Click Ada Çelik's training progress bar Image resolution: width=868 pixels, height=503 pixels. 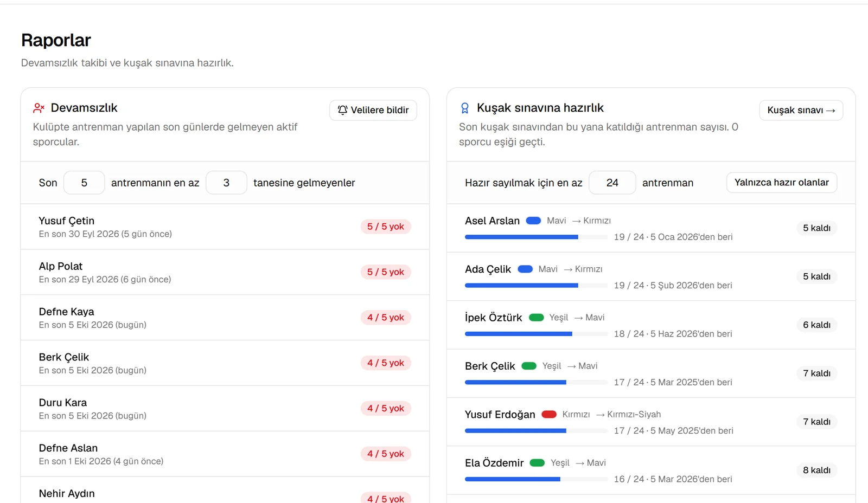click(536, 286)
